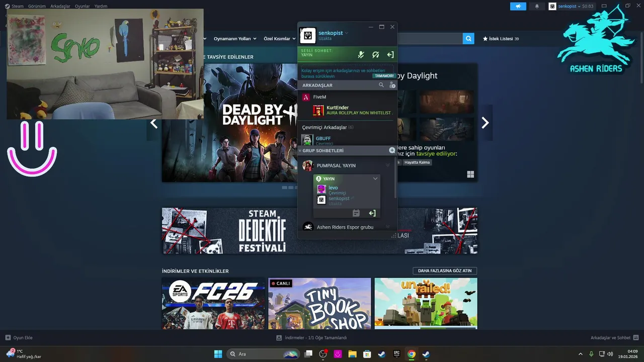Image resolution: width=644 pixels, height=362 pixels.
Task: Leave voice chat from the SESLİ SOHBET bar
Action: click(x=390, y=55)
